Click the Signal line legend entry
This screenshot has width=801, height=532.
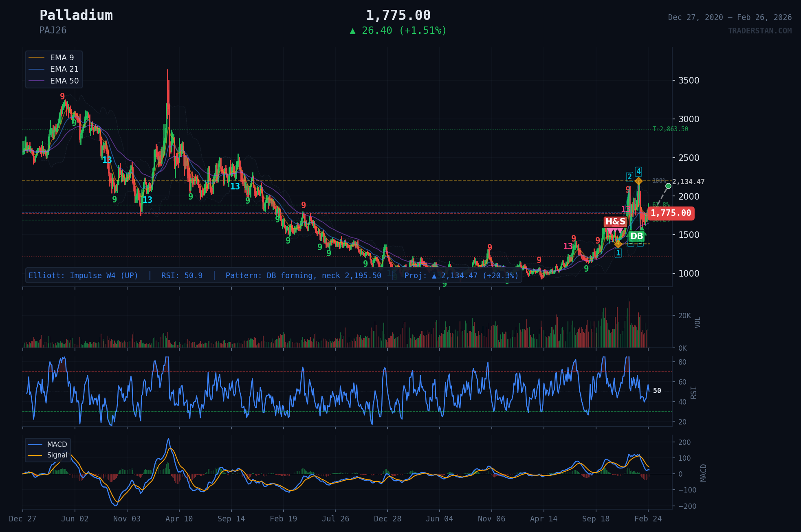click(57, 455)
